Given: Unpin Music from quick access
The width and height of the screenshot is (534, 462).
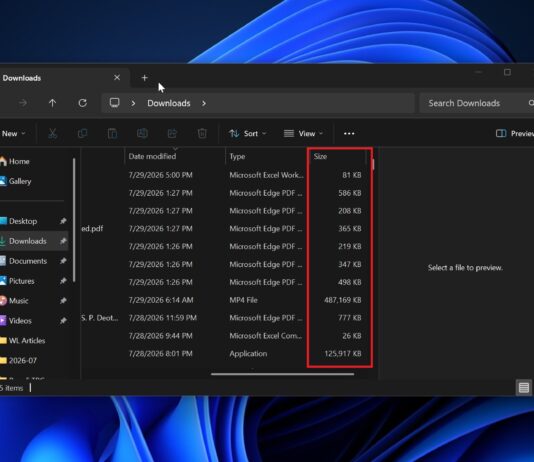Looking at the screenshot, I should 63,301.
